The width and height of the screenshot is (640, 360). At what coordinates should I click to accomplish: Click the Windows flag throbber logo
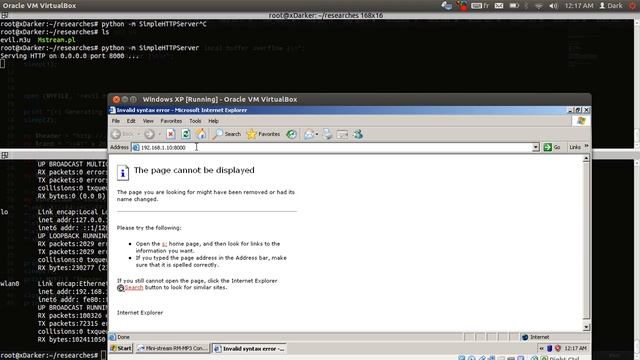click(x=581, y=121)
